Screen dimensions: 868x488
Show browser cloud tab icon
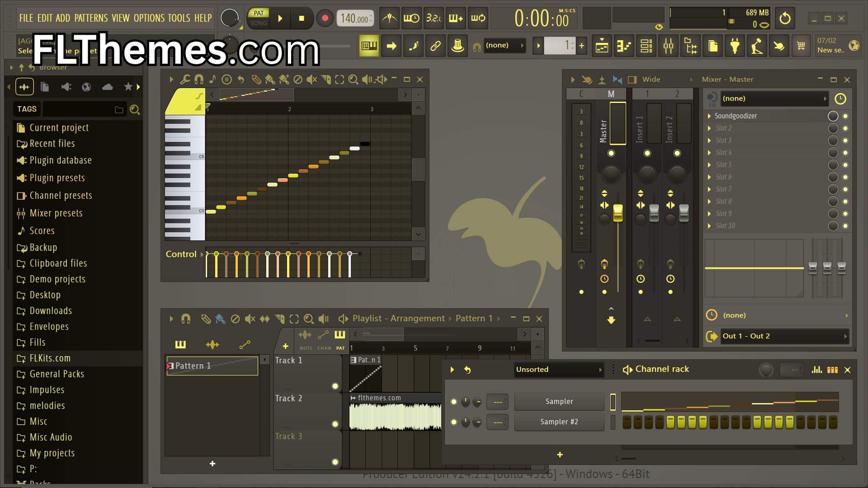(108, 87)
